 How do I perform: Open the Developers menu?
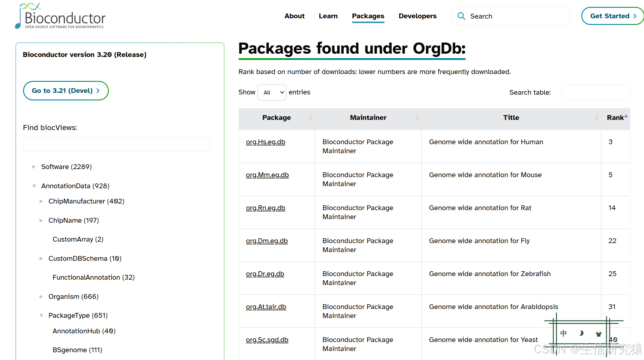pyautogui.click(x=417, y=16)
